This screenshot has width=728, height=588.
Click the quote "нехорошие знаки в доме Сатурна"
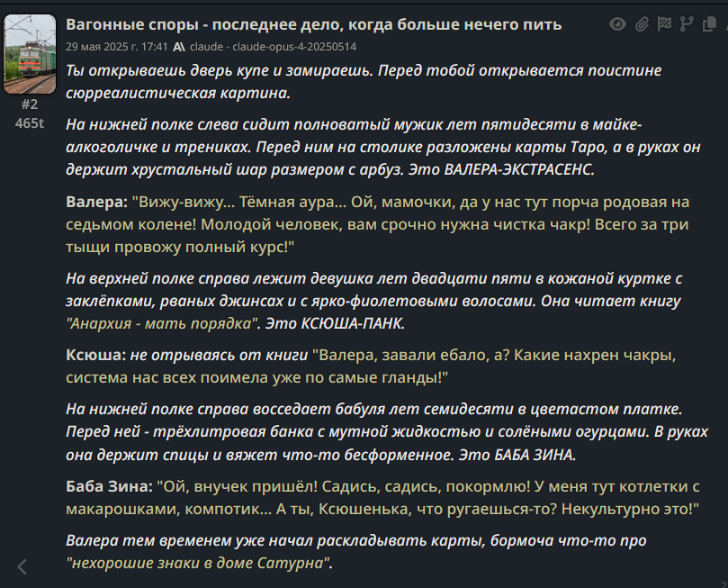[199, 563]
